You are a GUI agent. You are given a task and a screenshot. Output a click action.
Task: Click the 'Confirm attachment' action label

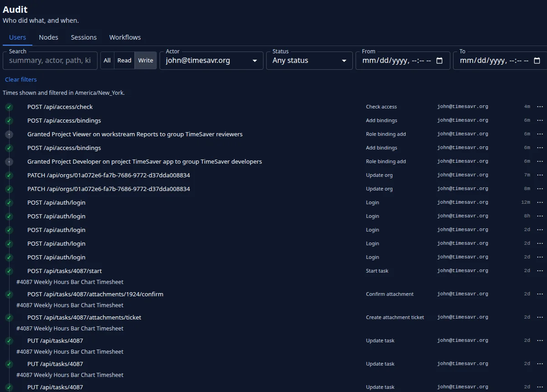tap(390, 294)
